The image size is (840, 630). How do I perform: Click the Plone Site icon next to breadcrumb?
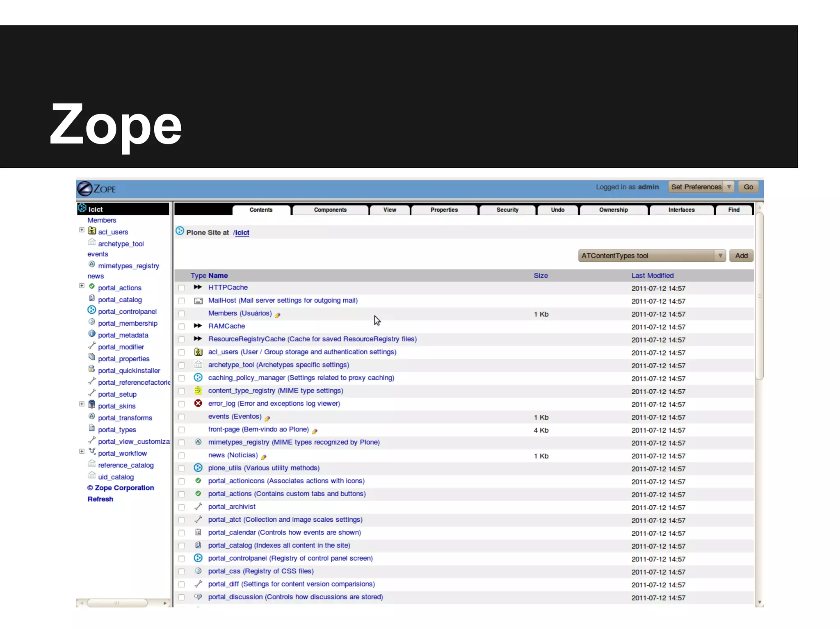coord(180,231)
